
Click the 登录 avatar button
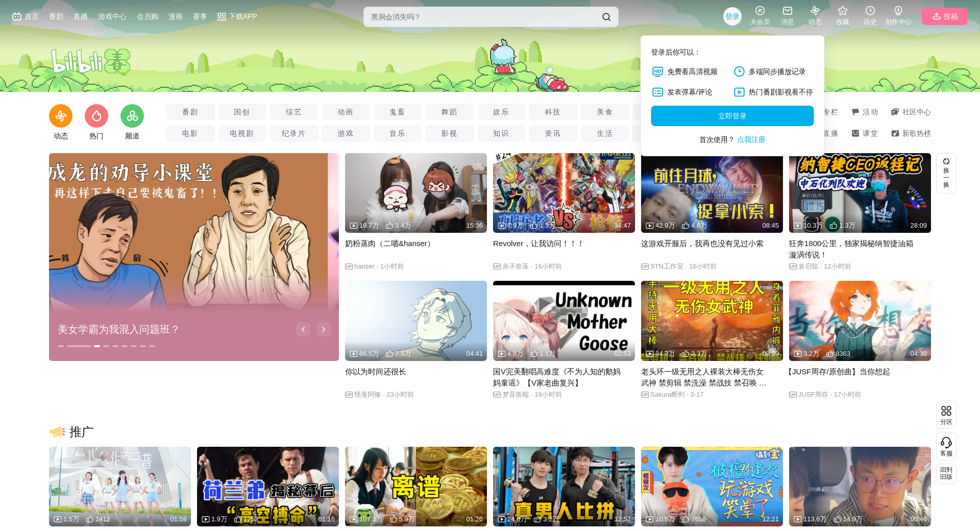point(732,16)
